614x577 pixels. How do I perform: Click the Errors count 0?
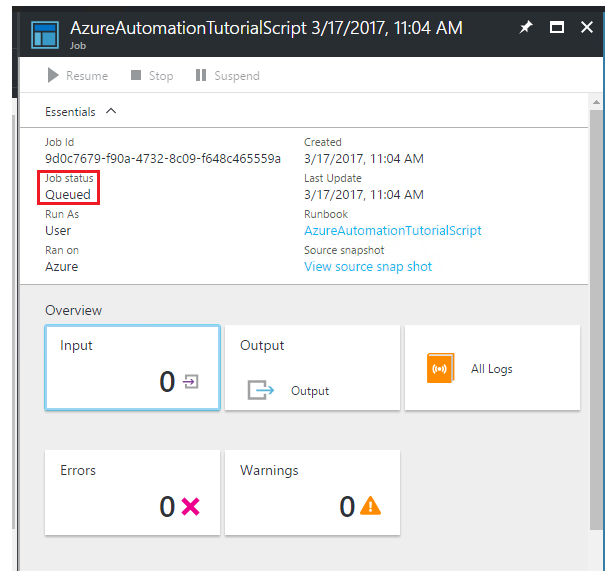click(x=167, y=507)
